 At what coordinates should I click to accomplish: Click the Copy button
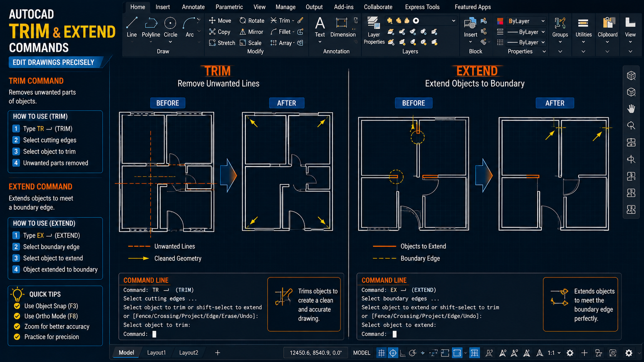(220, 32)
